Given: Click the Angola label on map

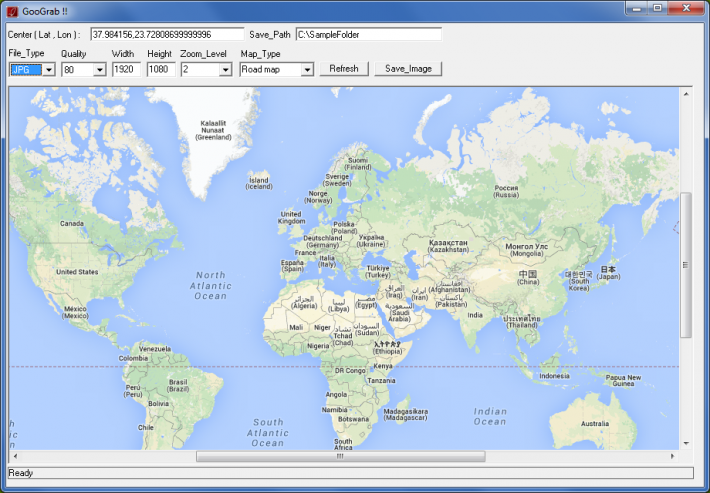Looking at the screenshot, I should click(336, 394).
